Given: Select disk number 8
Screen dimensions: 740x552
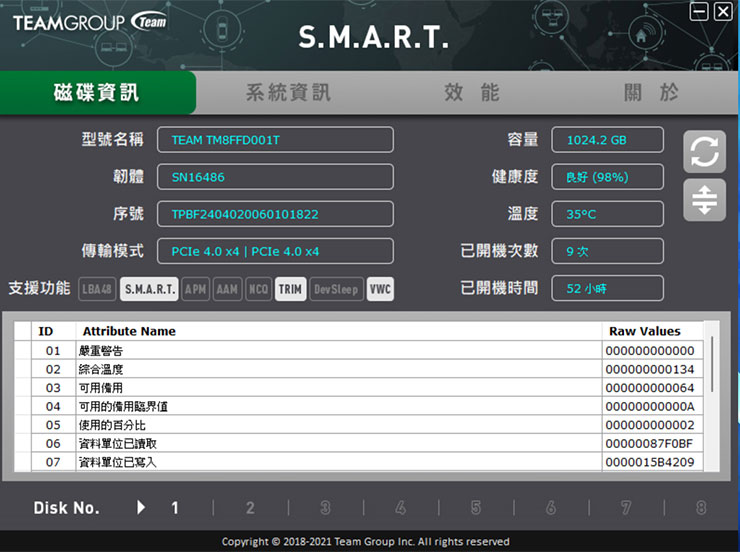Looking at the screenshot, I should (701, 508).
